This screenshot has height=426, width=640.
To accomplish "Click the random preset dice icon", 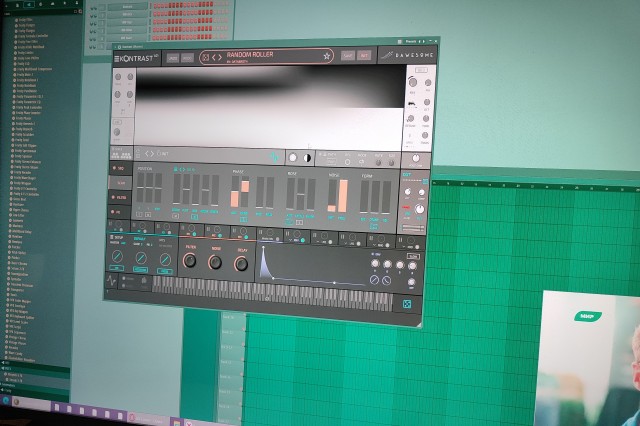I will 206,58.
